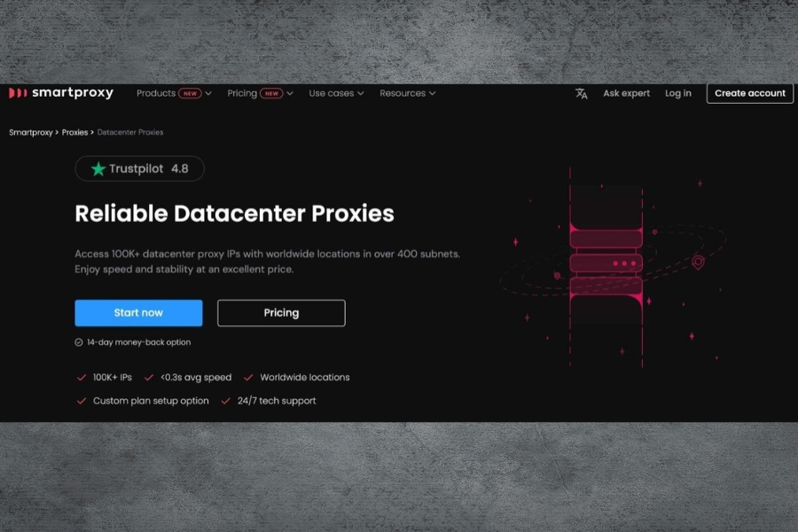Click the Create account button
The image size is (798, 532).
749,93
